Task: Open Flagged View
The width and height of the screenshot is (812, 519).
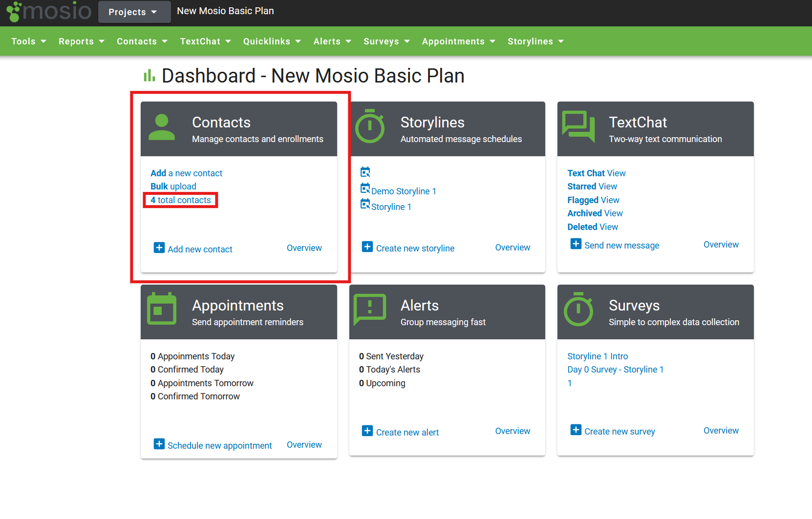Action: tap(593, 200)
